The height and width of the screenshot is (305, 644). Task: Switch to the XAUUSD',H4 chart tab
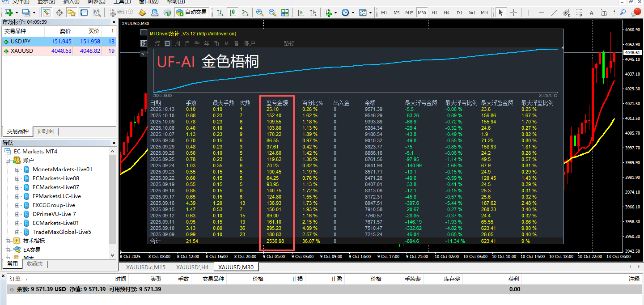(192, 267)
